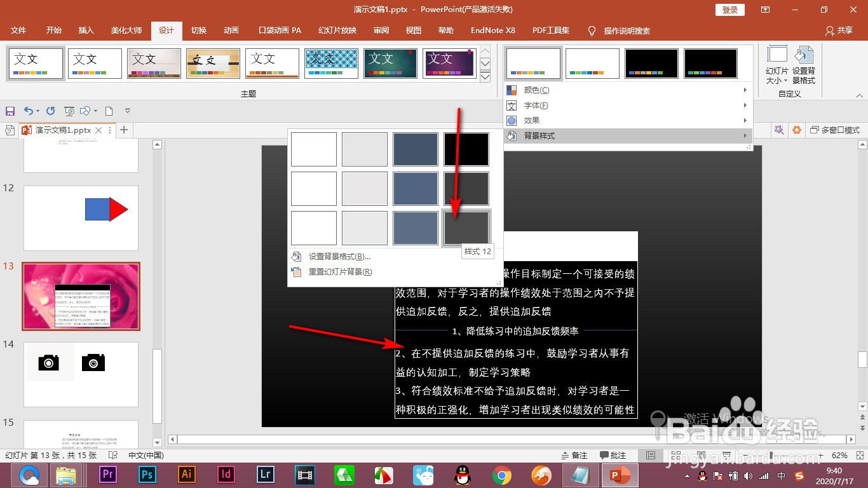Expand the 颜色 submenu
The image size is (868, 488).
628,90
